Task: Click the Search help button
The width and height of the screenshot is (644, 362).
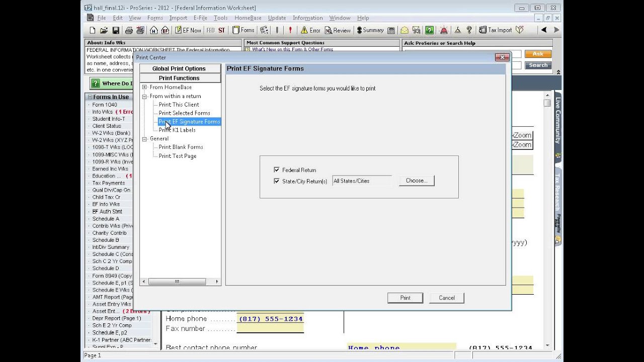Action: point(538,65)
